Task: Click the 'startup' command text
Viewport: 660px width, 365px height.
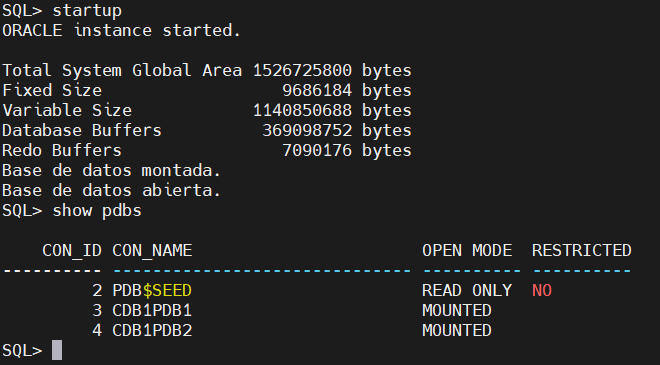Action: pos(87,11)
